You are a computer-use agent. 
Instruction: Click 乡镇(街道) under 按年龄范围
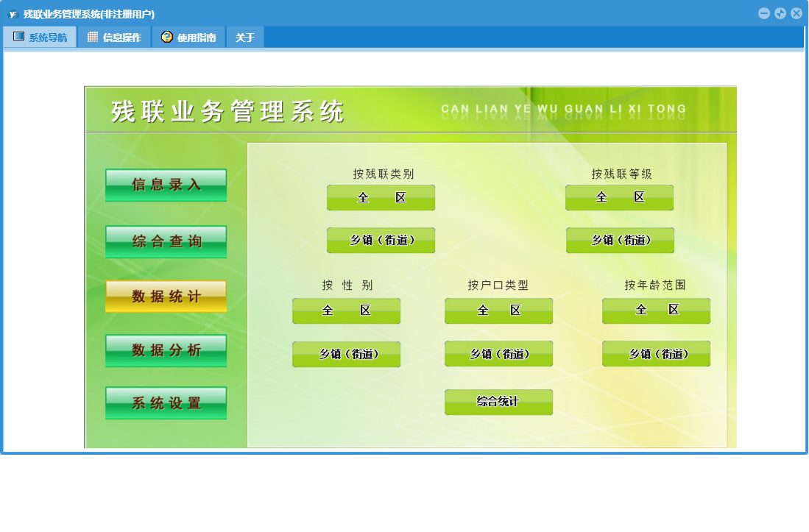coord(657,354)
